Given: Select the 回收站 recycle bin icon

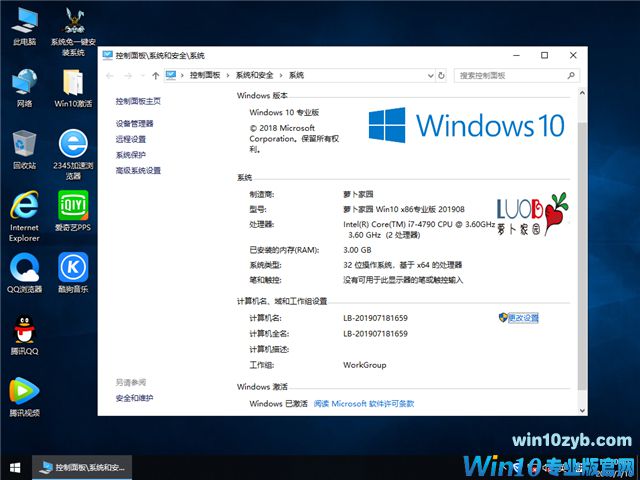Looking at the screenshot, I should pyautogui.click(x=24, y=149).
